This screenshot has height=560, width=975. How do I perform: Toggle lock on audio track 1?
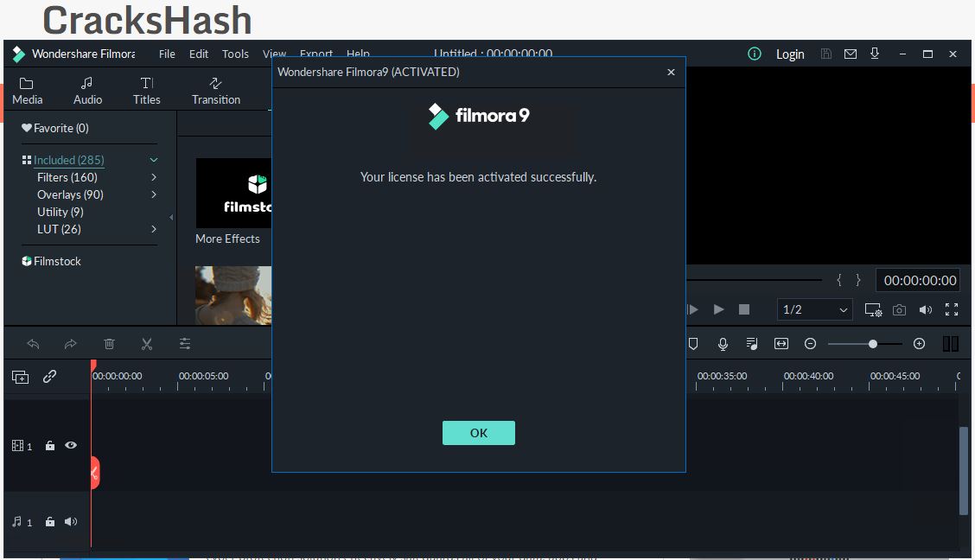[x=50, y=521]
